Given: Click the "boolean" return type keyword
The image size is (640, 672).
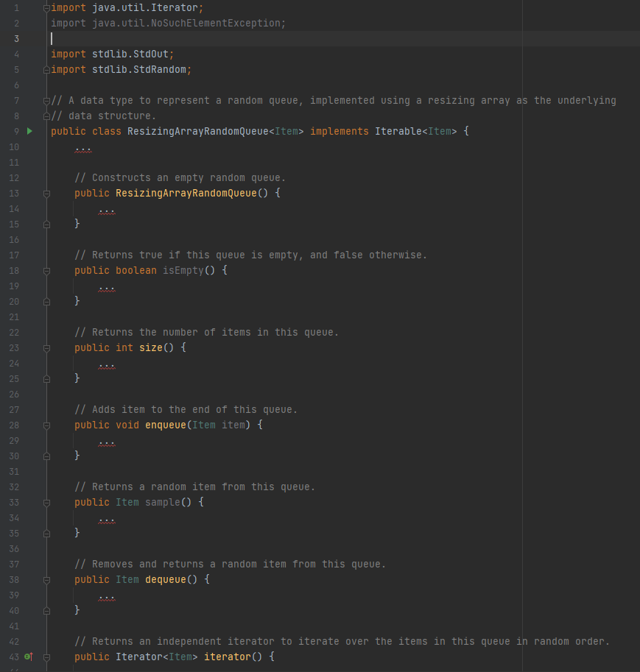Looking at the screenshot, I should pos(136,270).
